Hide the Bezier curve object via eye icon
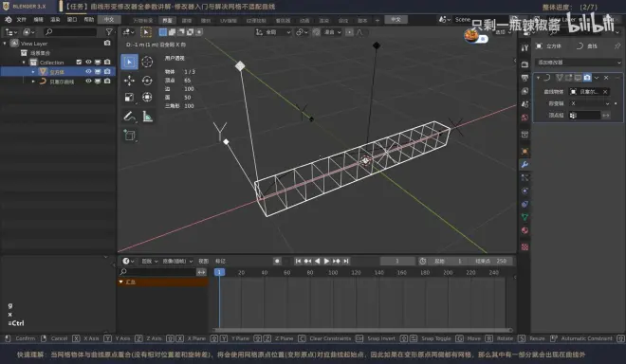Image resolution: width=626 pixels, height=364 pixels. [88, 81]
